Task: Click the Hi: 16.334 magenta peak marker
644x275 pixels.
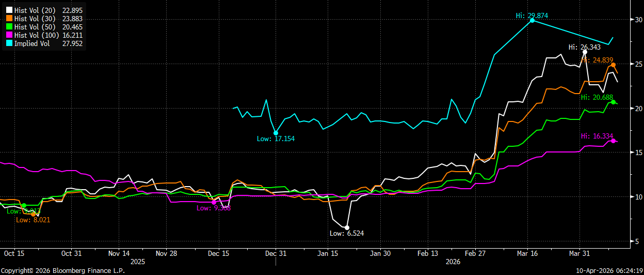Action: point(613,141)
